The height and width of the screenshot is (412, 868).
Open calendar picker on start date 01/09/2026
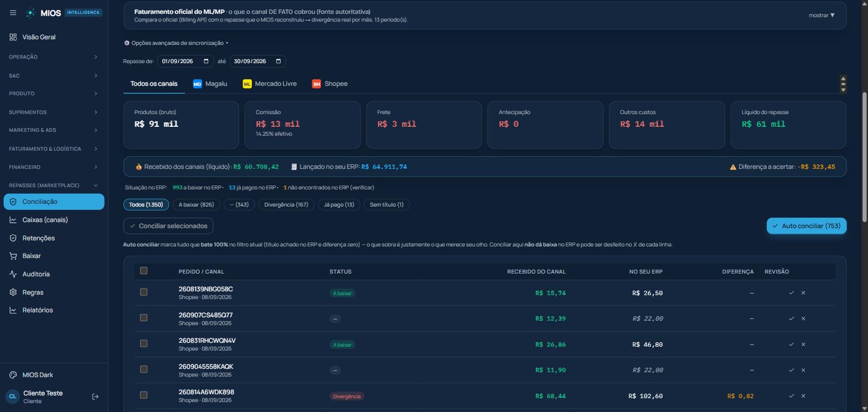click(x=206, y=61)
